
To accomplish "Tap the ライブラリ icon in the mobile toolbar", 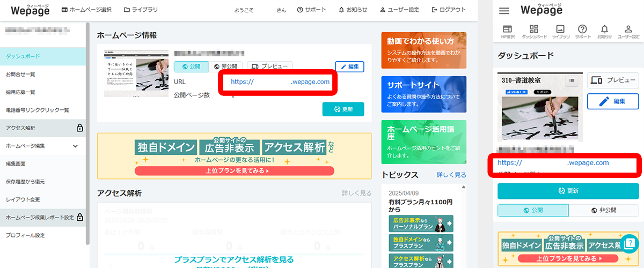I will tap(561, 32).
